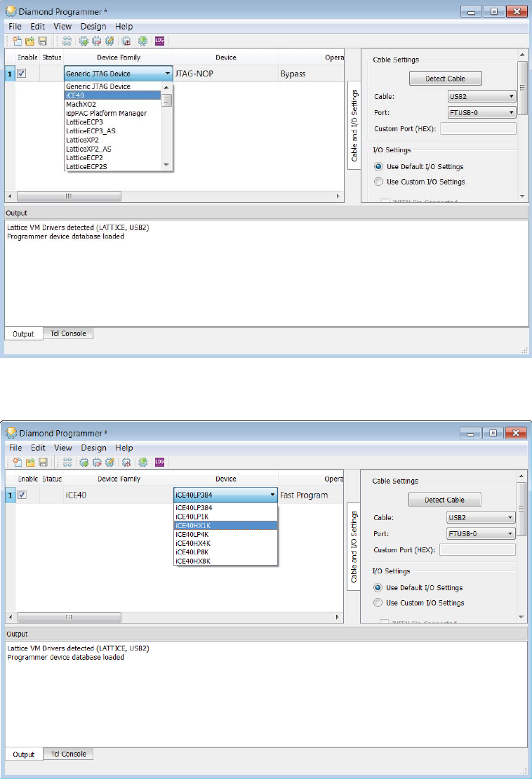Viewport: 532px width, 779px height.
Task: Open the LOG icon in lower window
Action: pyautogui.click(x=159, y=462)
